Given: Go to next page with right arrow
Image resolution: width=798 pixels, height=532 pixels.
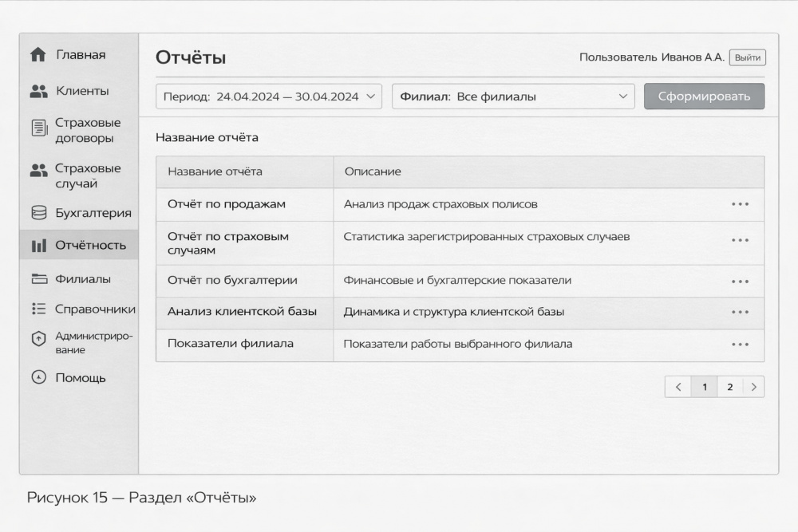Looking at the screenshot, I should (x=753, y=387).
